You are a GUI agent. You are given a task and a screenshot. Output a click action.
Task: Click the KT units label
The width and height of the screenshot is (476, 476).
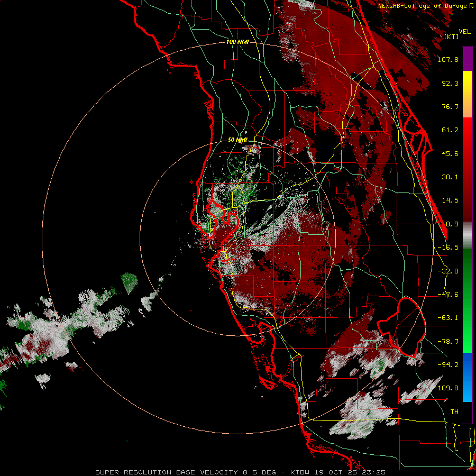452,36
